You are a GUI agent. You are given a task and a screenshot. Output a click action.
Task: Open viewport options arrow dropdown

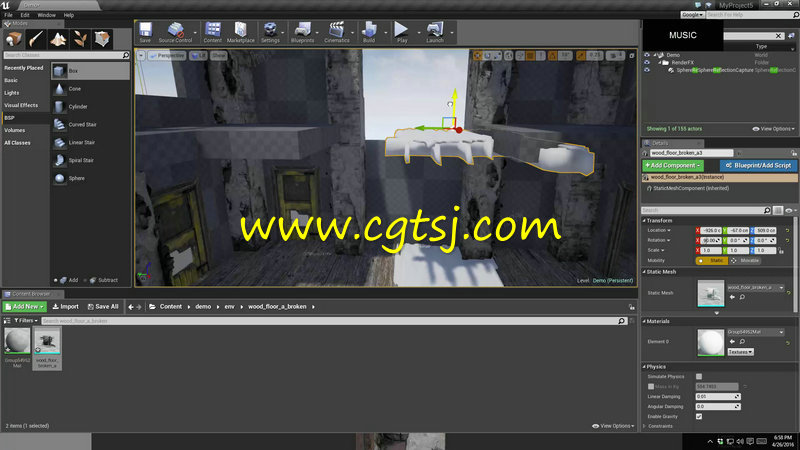click(x=141, y=56)
